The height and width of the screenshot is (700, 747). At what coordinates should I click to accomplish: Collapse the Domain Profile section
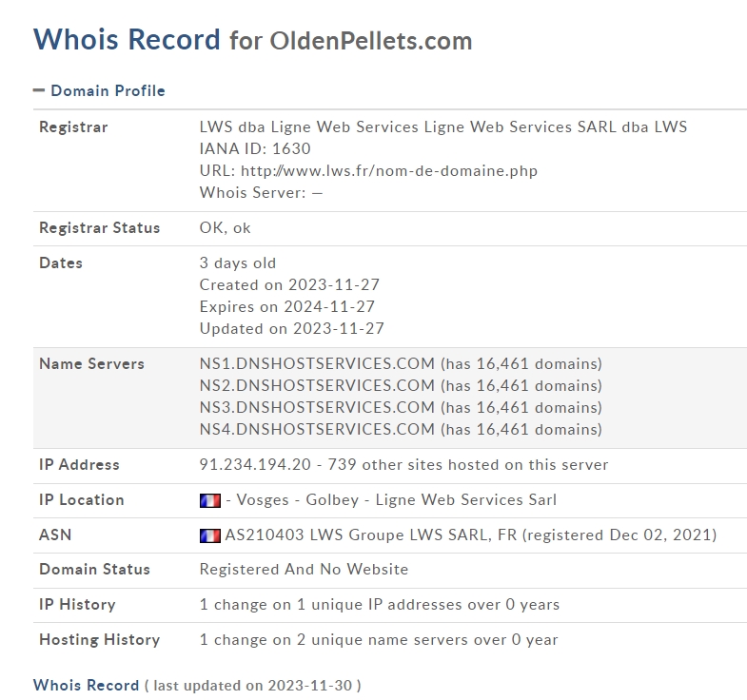39,90
